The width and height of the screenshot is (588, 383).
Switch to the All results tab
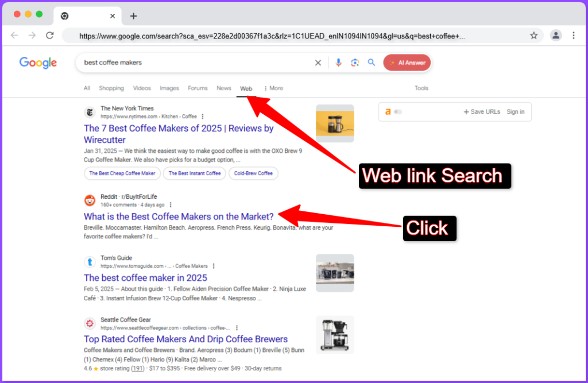point(87,88)
